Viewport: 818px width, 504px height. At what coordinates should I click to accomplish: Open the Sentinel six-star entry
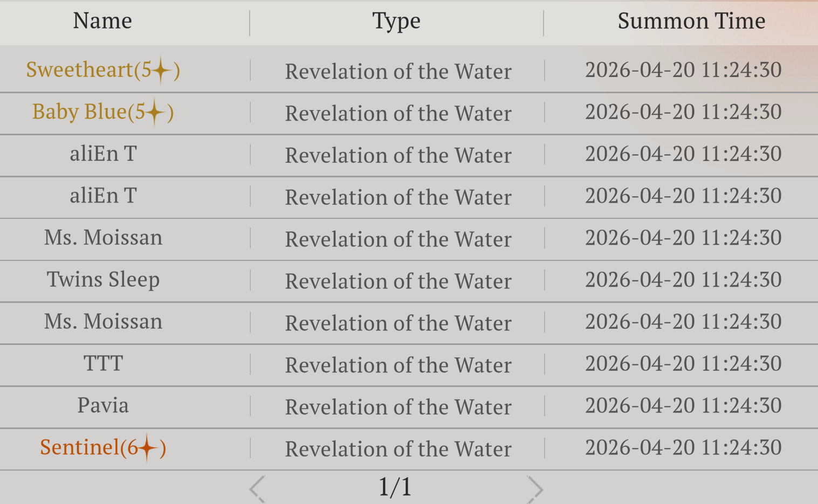click(81, 447)
